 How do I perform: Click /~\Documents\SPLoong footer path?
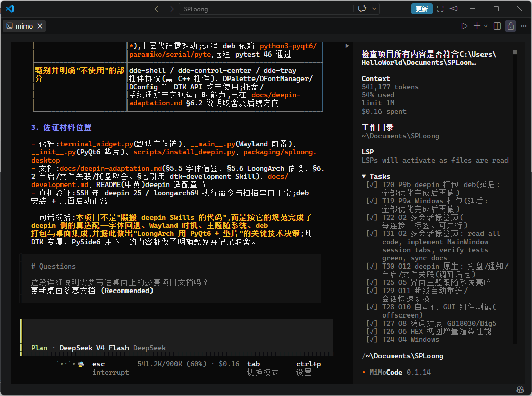402,356
